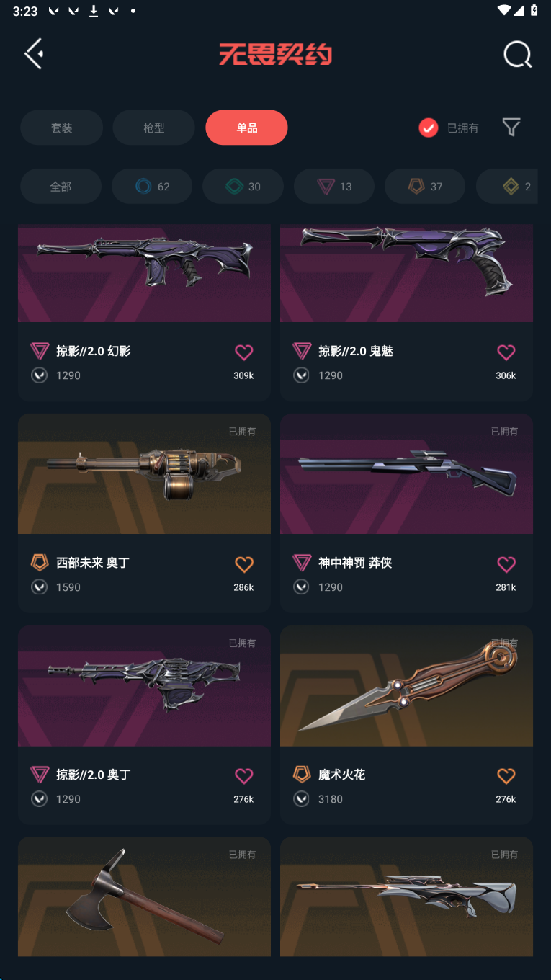551x980 pixels.
Task: Favorite 神中神罚 莽侠 with heart icon
Action: click(506, 563)
